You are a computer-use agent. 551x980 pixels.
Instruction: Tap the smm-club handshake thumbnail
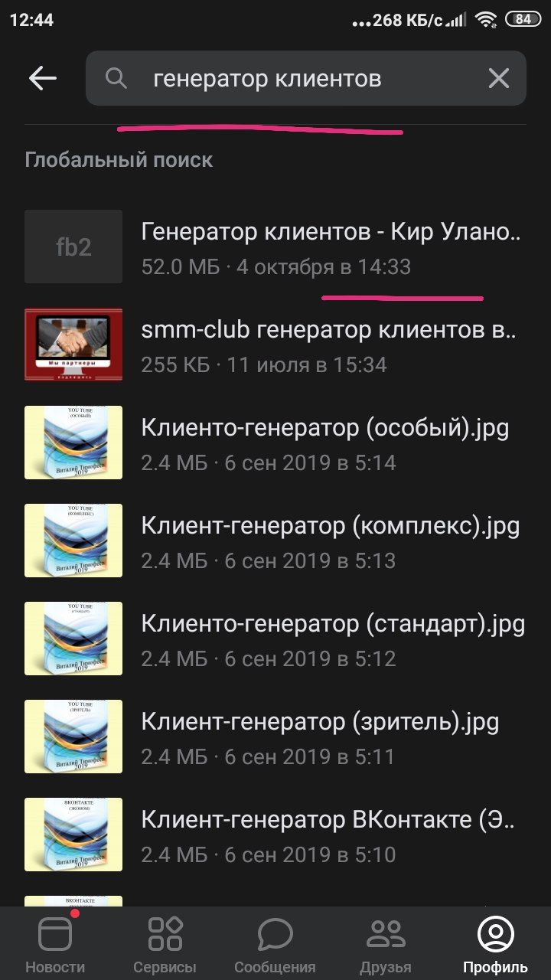pyautogui.click(x=73, y=345)
